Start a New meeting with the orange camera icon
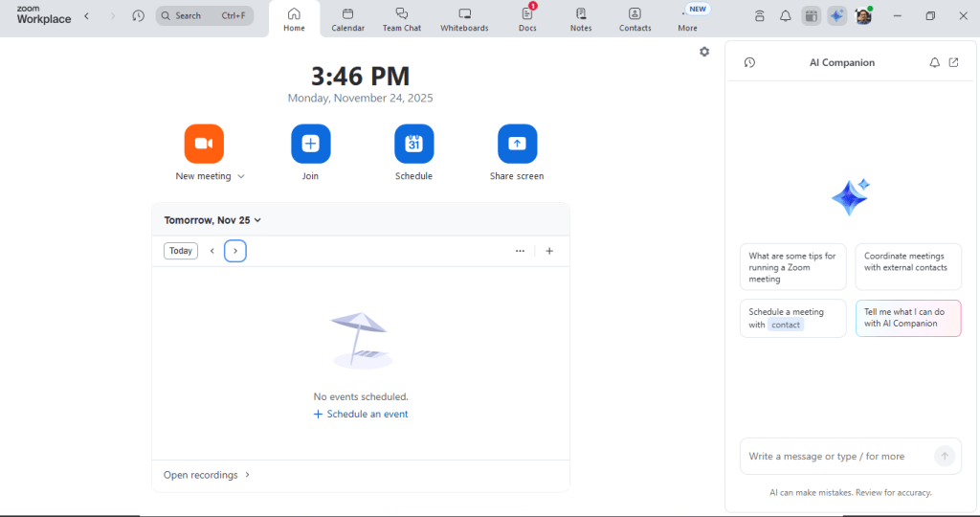The image size is (980, 517). [204, 144]
